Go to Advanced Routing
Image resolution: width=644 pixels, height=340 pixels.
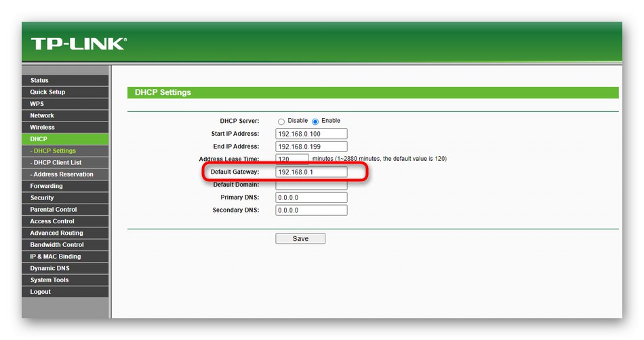coord(65,233)
